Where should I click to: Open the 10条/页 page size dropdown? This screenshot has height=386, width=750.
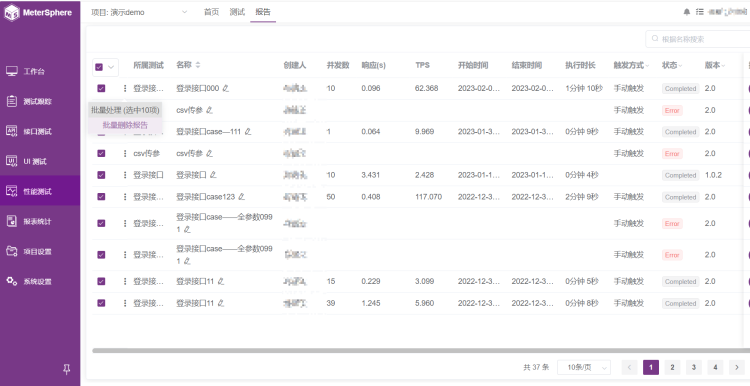(x=584, y=367)
